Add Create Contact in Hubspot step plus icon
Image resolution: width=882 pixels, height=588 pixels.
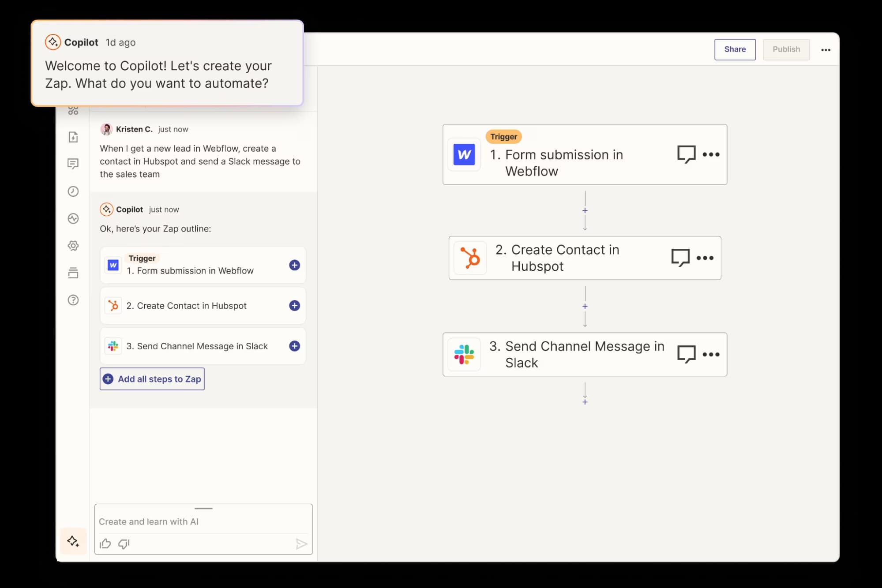click(x=295, y=306)
